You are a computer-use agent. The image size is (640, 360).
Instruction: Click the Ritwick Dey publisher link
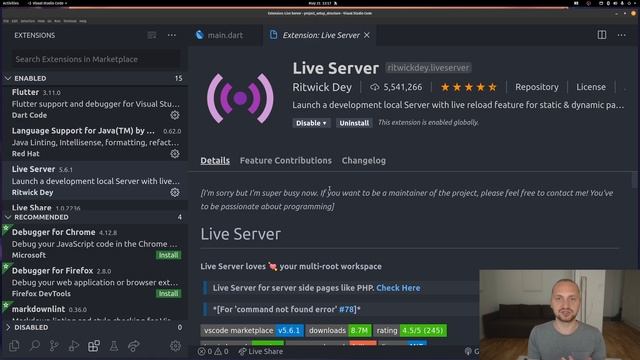pyautogui.click(x=322, y=87)
